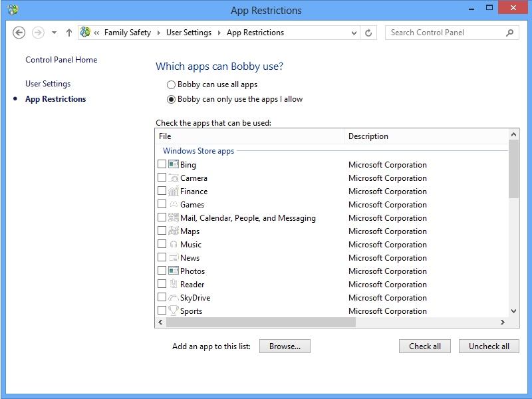This screenshot has height=399, width=532.
Task: Click the News app icon
Action: click(x=174, y=257)
